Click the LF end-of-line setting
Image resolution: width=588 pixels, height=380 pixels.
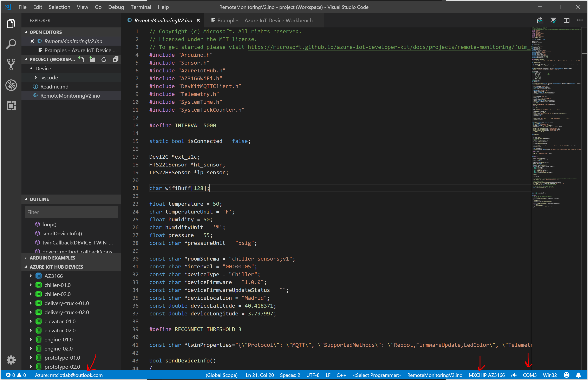[x=328, y=375]
